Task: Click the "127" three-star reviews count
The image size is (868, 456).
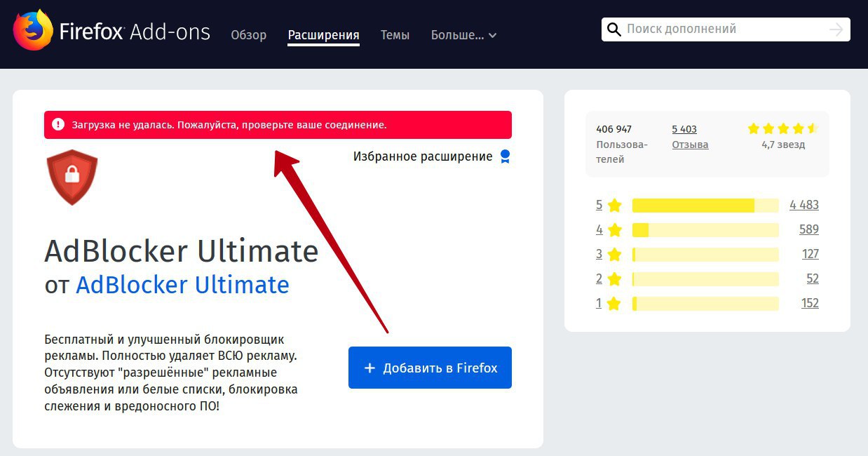Action: [811, 255]
